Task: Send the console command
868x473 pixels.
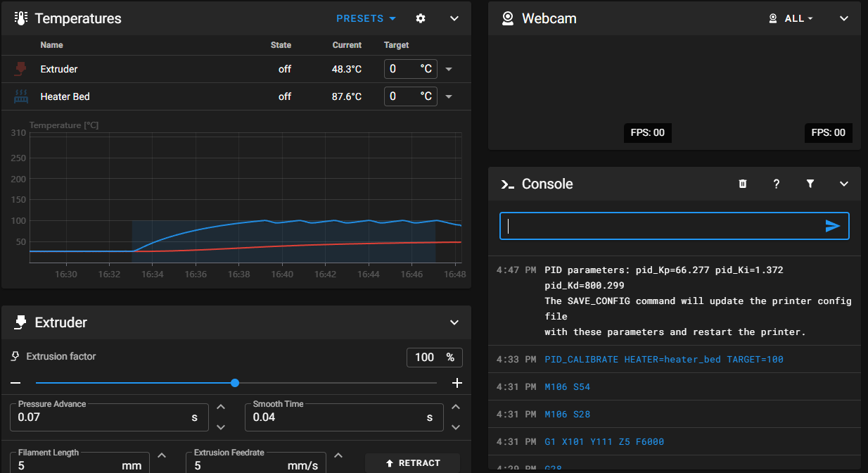Action: pyautogui.click(x=833, y=226)
